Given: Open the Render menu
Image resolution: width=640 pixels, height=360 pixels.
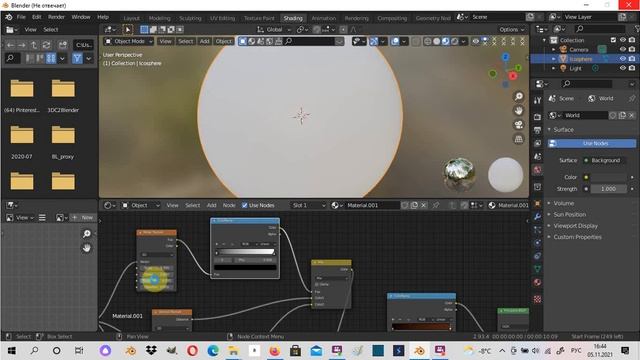Looking at the screenshot, I should pyautogui.click(x=56, y=17).
